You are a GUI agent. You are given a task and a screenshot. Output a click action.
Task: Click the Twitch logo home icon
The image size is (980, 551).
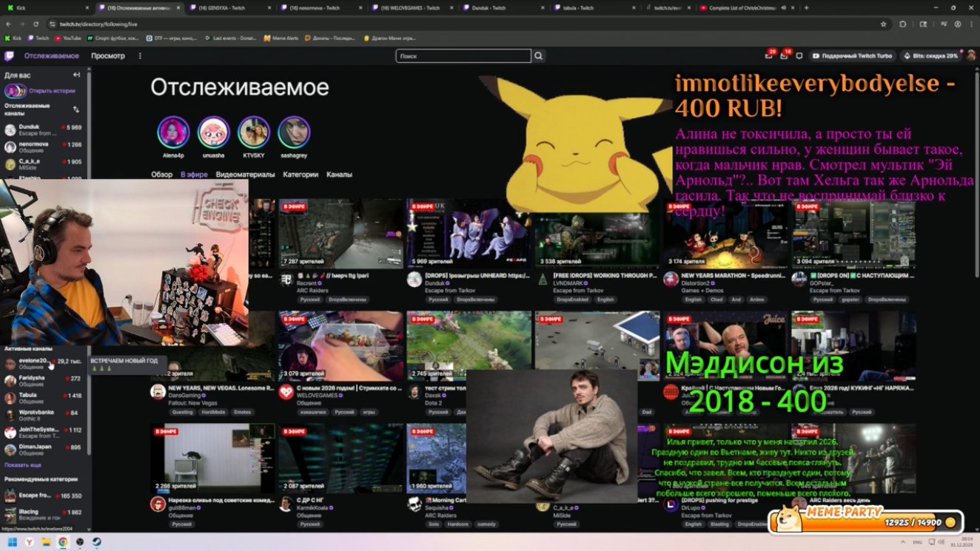click(9, 56)
